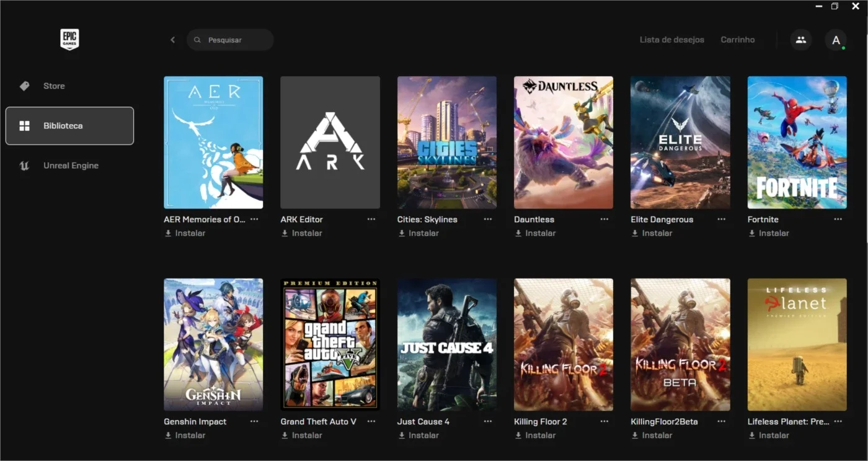Image resolution: width=868 pixels, height=461 pixels.
Task: Install ARK Editor
Action: click(x=301, y=233)
